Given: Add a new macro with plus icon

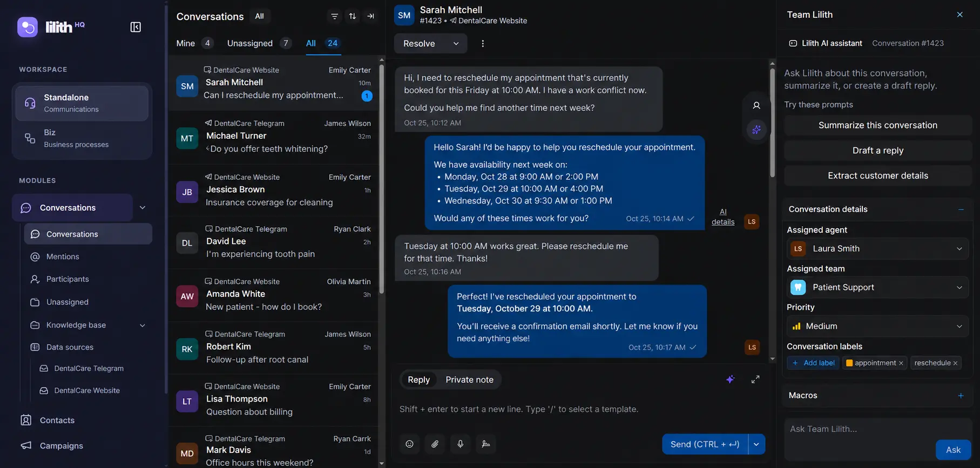Looking at the screenshot, I should (961, 396).
